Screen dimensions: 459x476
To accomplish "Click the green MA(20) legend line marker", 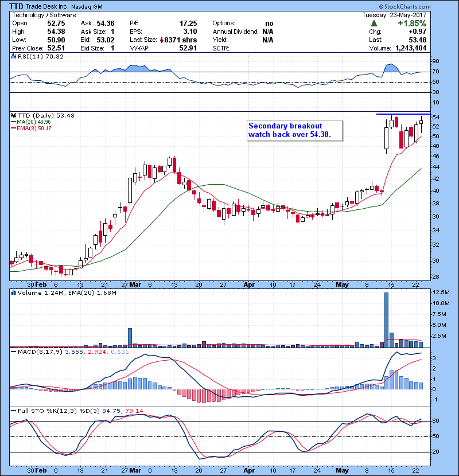I will (14, 122).
